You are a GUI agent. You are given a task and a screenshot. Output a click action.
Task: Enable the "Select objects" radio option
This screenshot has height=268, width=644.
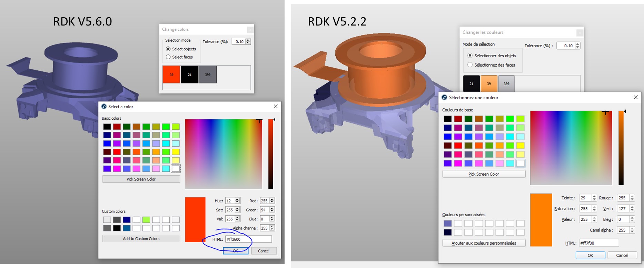coord(168,49)
